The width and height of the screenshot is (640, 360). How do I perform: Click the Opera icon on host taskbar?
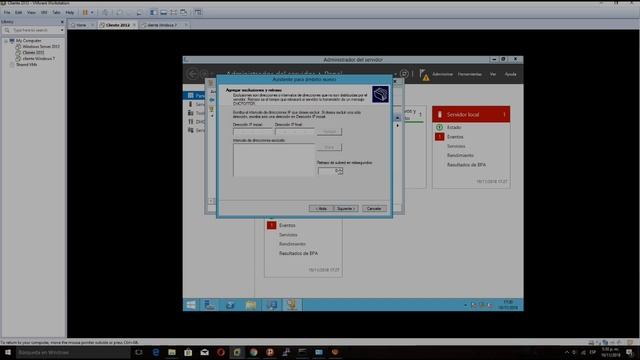point(221,352)
